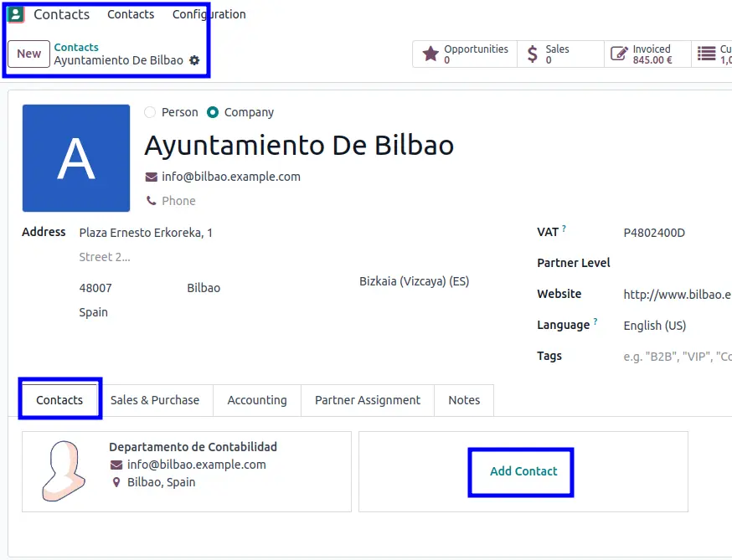The width and height of the screenshot is (732, 560).
Task: Click the envelope icon in Departamento de Contabilidad card
Action: (x=116, y=465)
